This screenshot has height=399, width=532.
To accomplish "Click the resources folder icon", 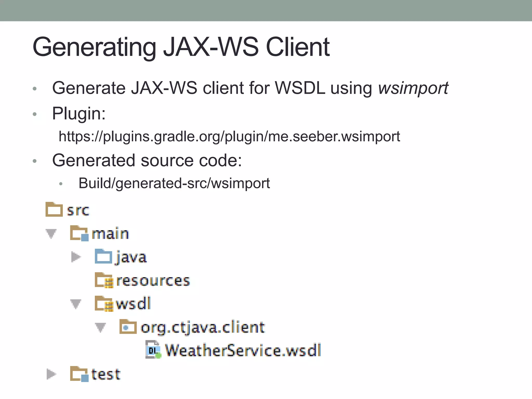I will point(104,280).
